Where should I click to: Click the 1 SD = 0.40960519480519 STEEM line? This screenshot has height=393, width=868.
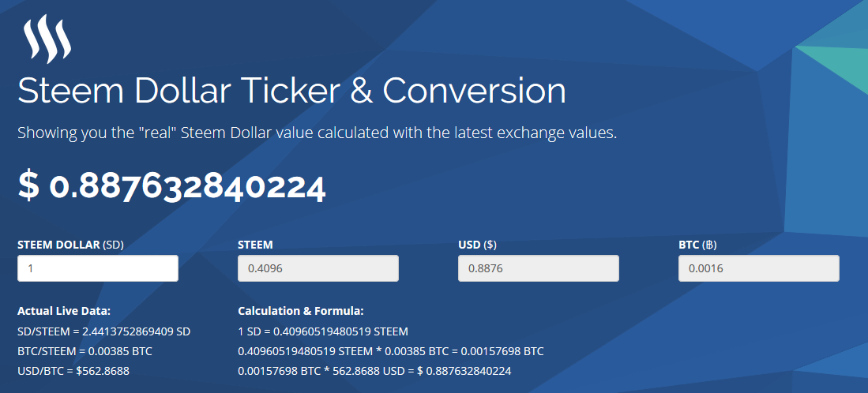tap(323, 331)
